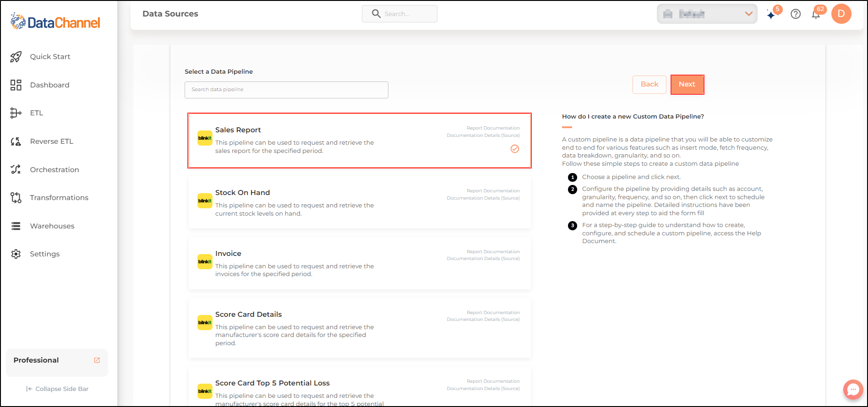Click the blinkit logo on Score Card Details
Screen dimensions: 868x407
[205, 323]
